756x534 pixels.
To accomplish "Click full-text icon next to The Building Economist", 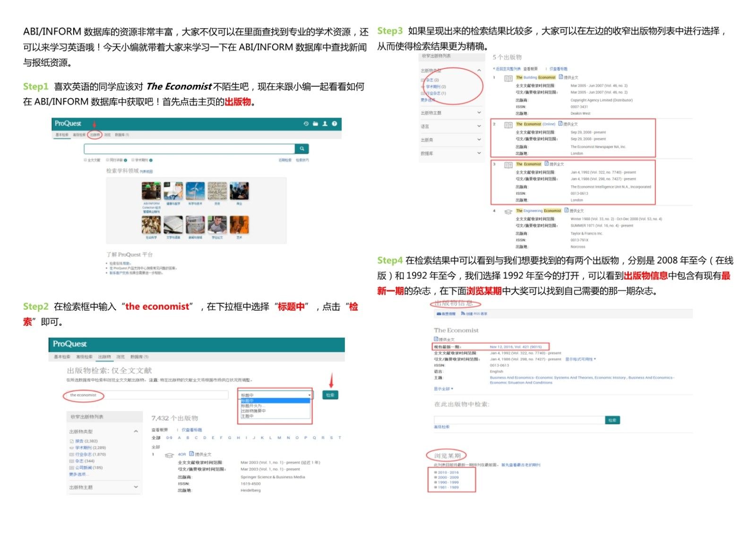I will 561,76.
